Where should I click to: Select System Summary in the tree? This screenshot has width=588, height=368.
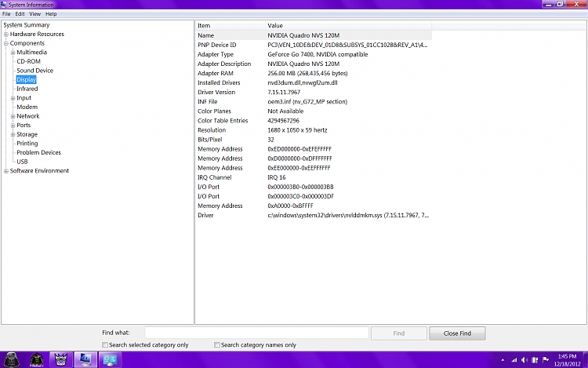click(26, 25)
